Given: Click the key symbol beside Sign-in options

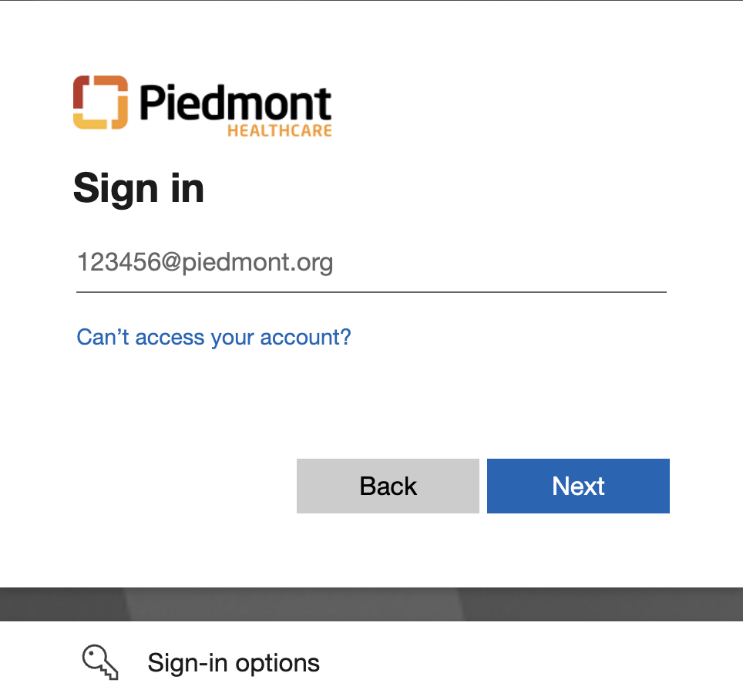Looking at the screenshot, I should tap(100, 662).
